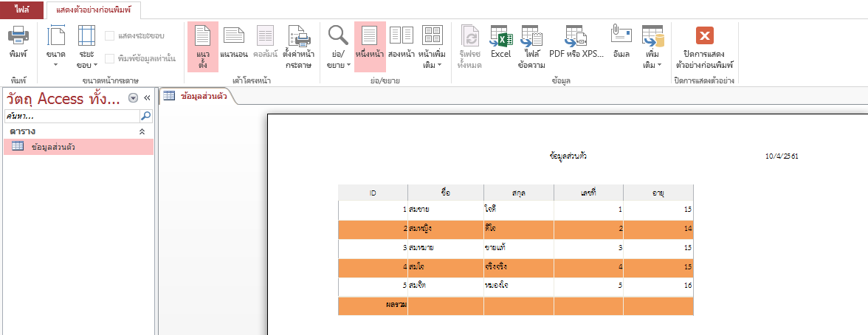The height and width of the screenshot is (335, 868).
Task: Click the navigation pane search field
Action: [72, 116]
